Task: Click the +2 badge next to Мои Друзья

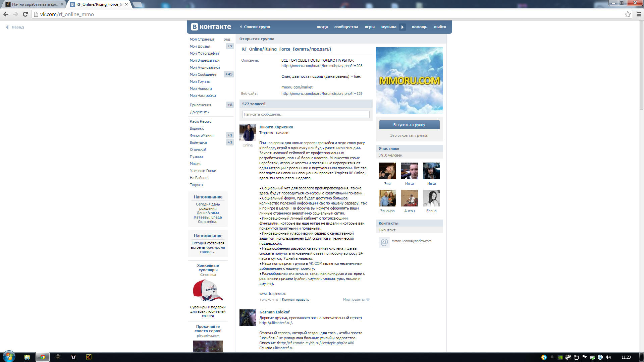Action: click(x=230, y=46)
